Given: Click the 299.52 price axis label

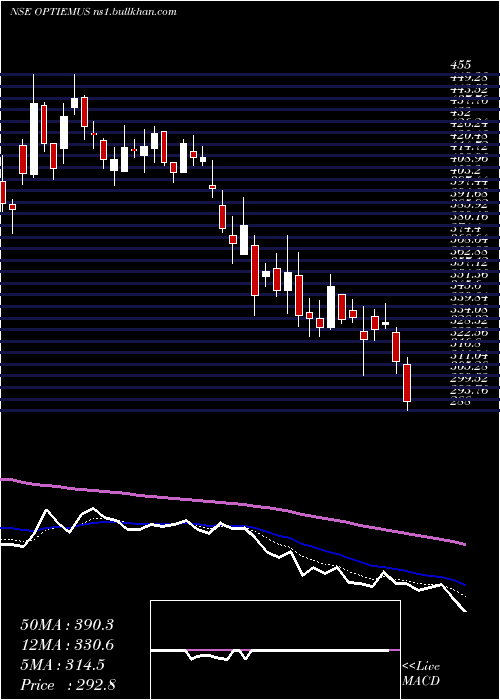Looking at the screenshot, I should (x=468, y=379).
